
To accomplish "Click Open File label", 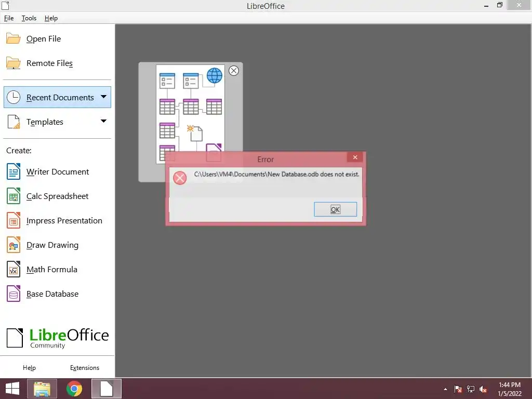I will click(44, 38).
